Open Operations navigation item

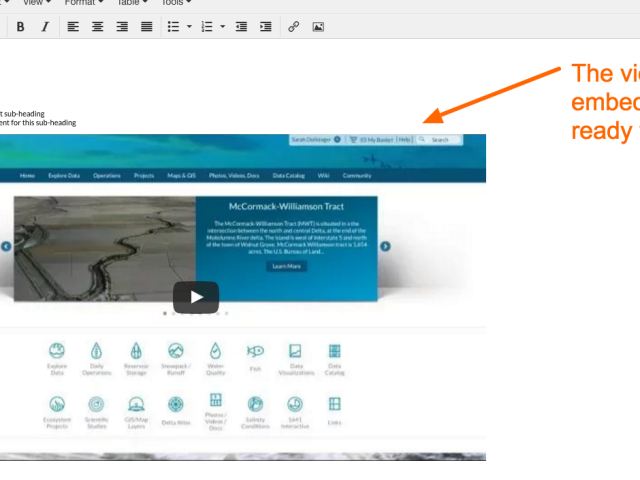[107, 176]
